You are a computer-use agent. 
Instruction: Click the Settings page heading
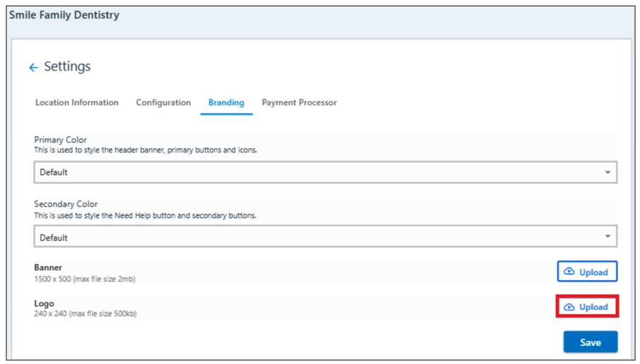pyautogui.click(x=67, y=66)
